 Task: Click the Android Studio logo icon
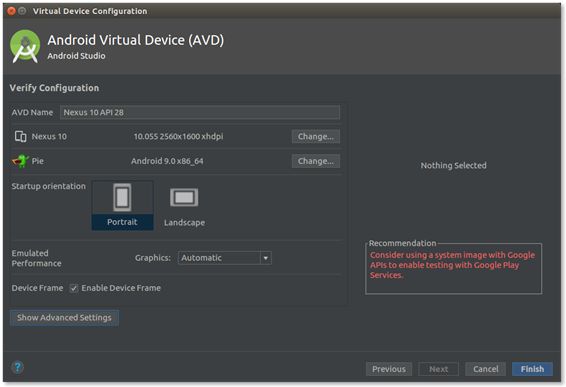click(x=25, y=47)
